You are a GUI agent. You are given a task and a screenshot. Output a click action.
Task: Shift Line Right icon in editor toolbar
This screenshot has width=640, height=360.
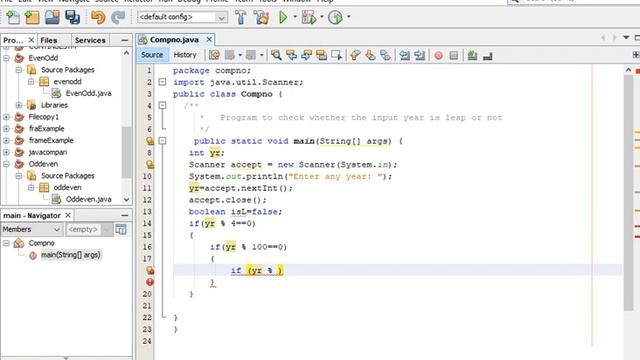[x=419, y=55]
